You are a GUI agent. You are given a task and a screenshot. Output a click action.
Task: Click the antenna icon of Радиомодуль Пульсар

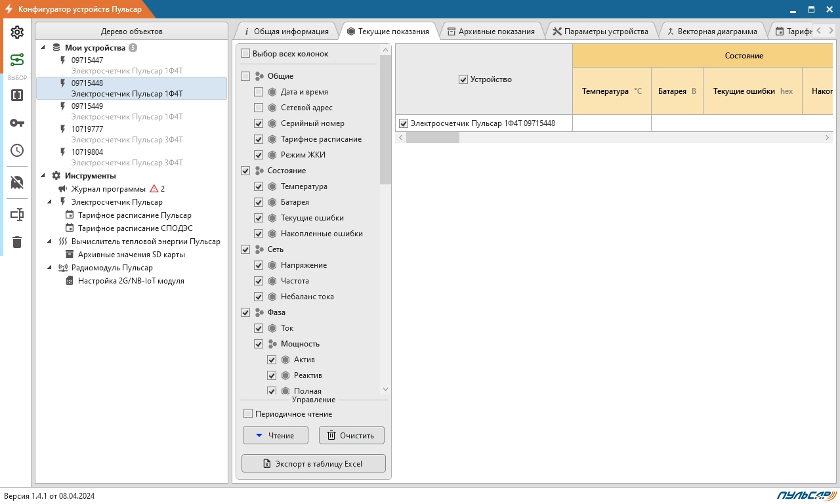tap(63, 268)
